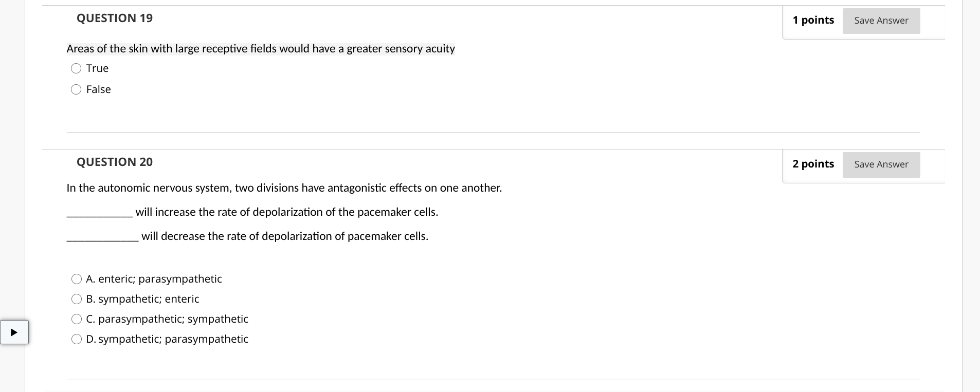Choose option A. enteric; parasympathetic
The height and width of the screenshot is (392, 980).
tap(77, 278)
